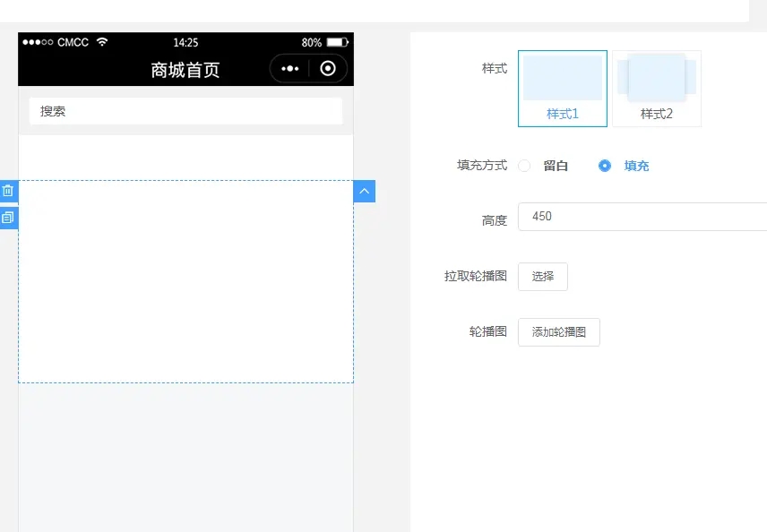Image resolution: width=767 pixels, height=532 pixels.
Task: Add a slide with 添加轮播图 button
Action: (x=559, y=332)
